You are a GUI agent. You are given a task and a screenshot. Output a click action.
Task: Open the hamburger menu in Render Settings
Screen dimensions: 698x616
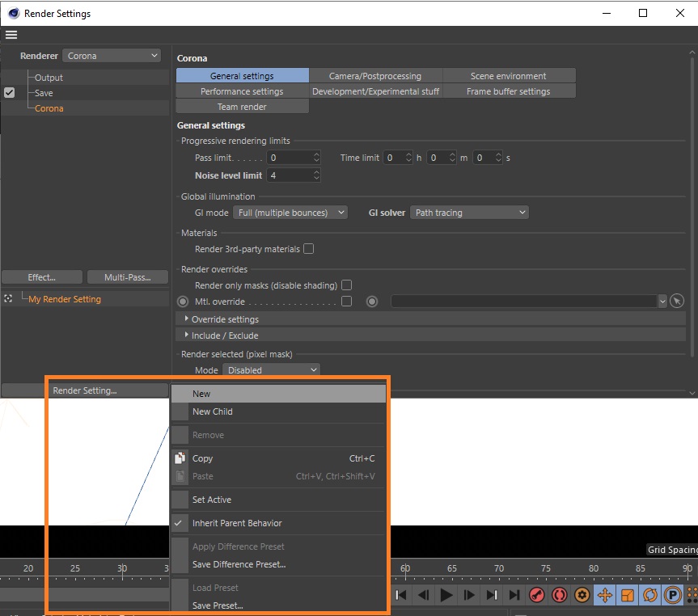click(x=11, y=35)
